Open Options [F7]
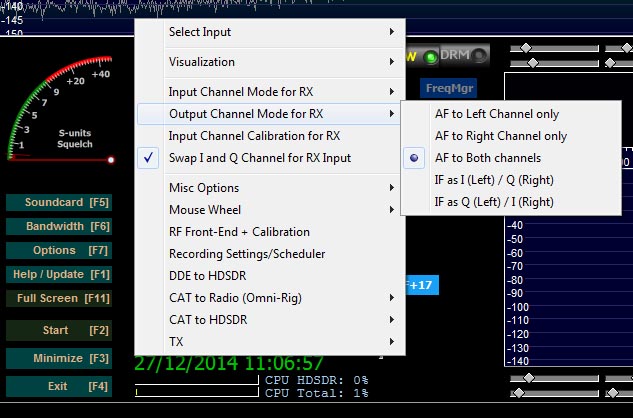This screenshot has width=633, height=418. [x=59, y=250]
